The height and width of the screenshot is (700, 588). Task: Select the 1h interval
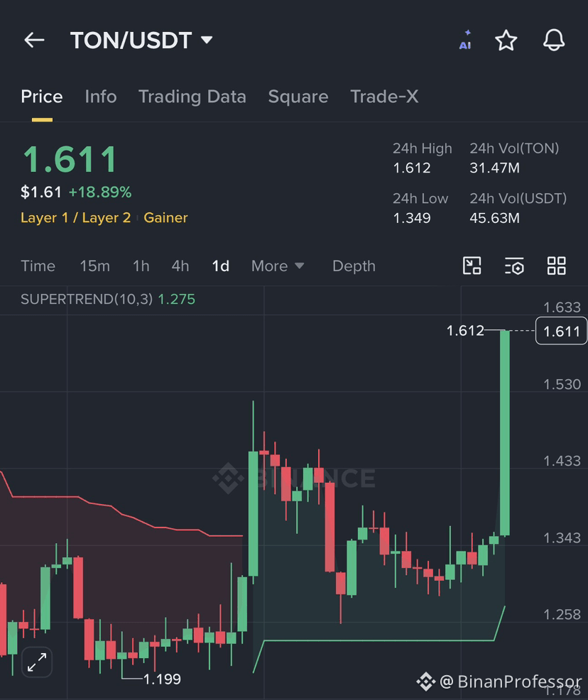click(x=141, y=266)
